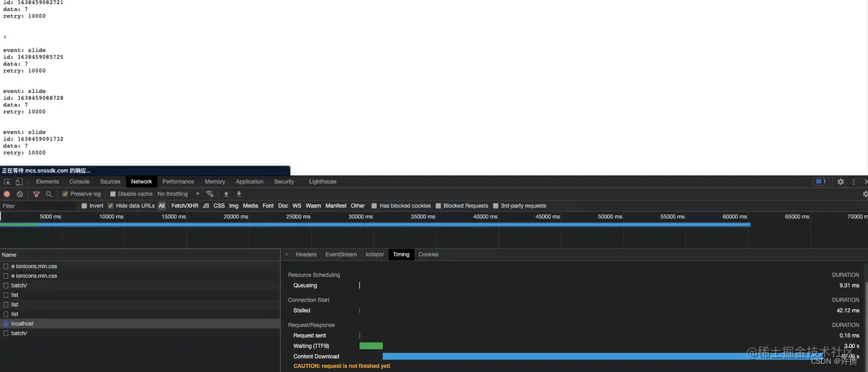Select the last batch/ request row
The width and height of the screenshot is (868, 372).
(x=140, y=333)
